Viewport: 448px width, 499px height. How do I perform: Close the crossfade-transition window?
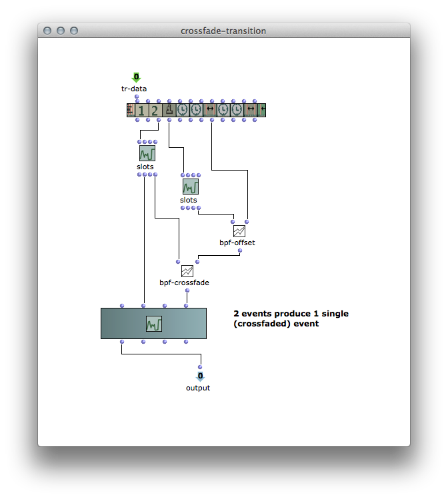pos(47,31)
